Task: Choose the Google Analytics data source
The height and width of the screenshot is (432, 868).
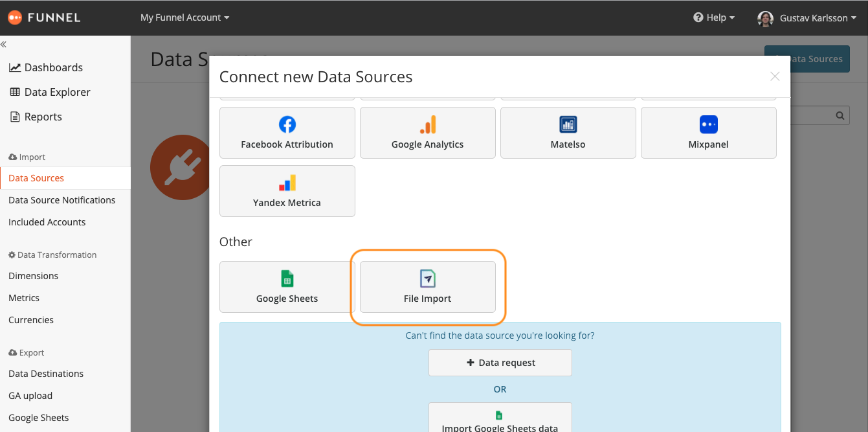Action: click(428, 133)
